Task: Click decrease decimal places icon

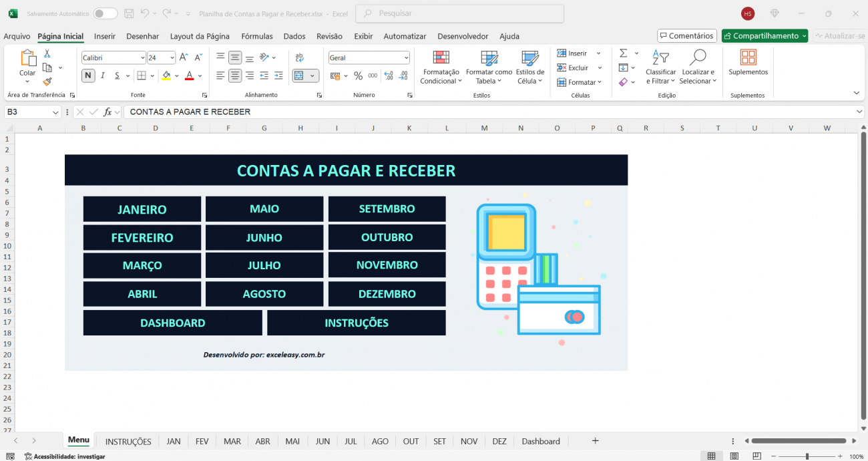Action: point(403,75)
